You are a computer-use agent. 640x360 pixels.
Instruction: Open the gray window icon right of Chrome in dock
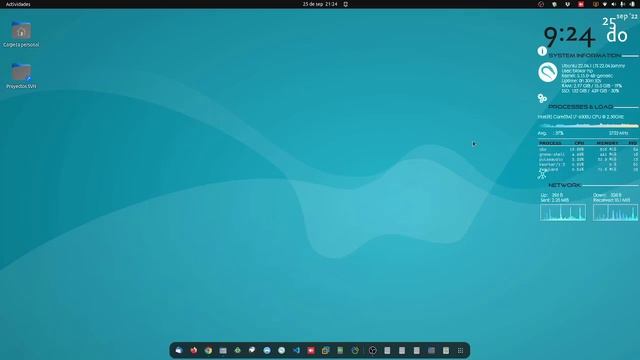(x=223, y=350)
